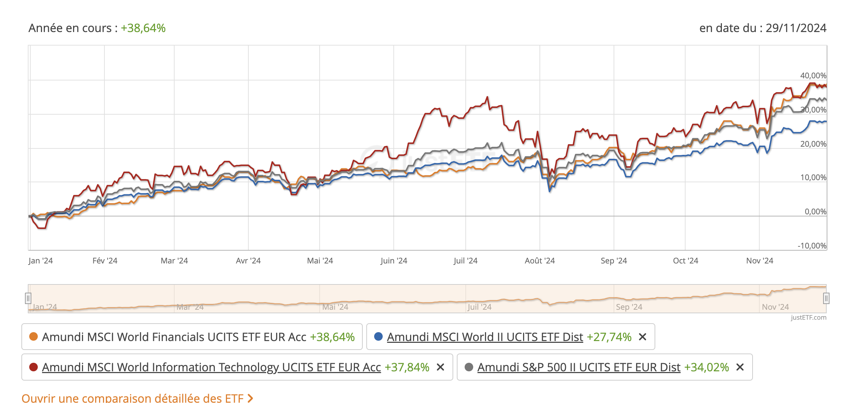The height and width of the screenshot is (403, 868).
Task: Click the 'Fév '24' x-axis label
Action: [x=105, y=261]
